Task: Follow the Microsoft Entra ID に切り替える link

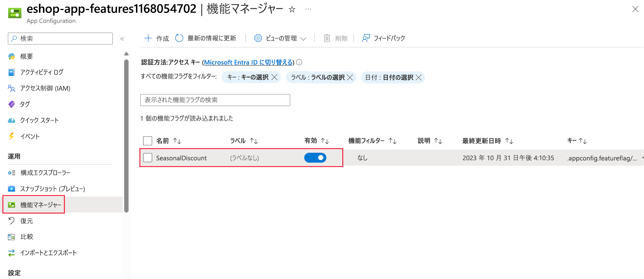Action: 248,62
